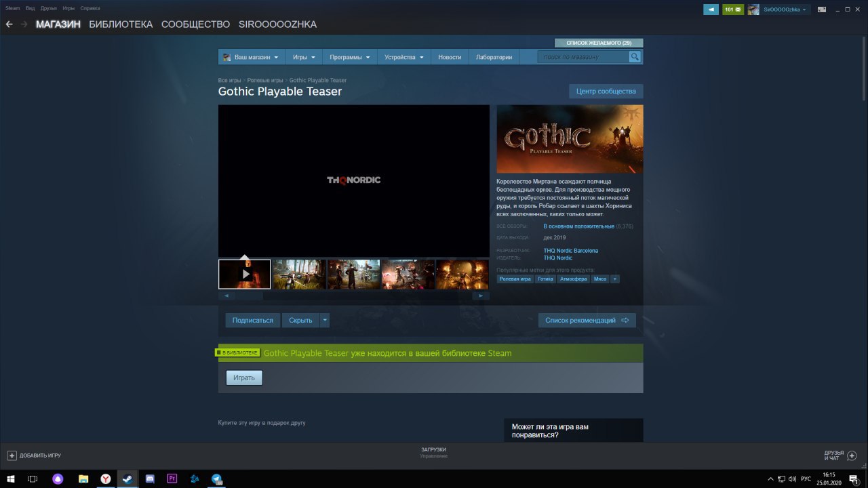The image size is (868, 488).
Task: Open File Explorer from taskbar
Action: coord(83,479)
